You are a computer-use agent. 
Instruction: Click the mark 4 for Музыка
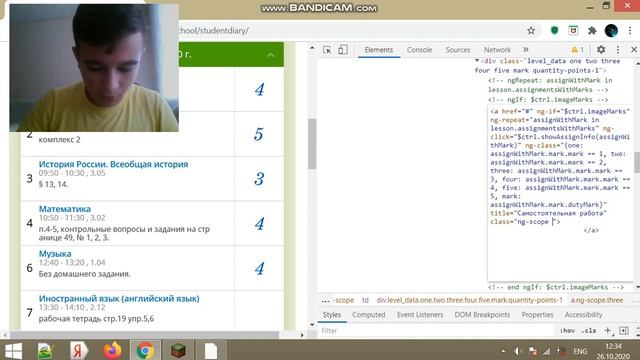259,269
